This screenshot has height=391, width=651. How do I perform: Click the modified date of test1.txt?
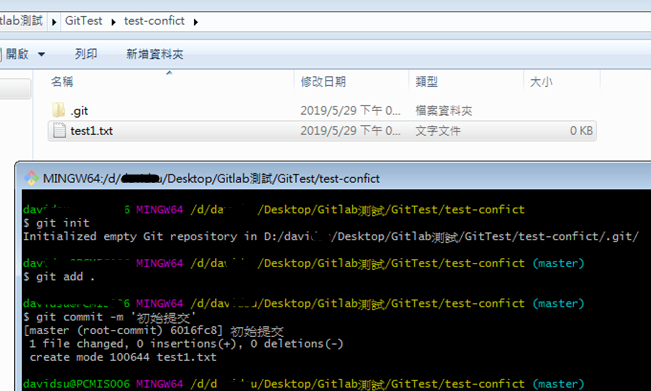coord(350,131)
